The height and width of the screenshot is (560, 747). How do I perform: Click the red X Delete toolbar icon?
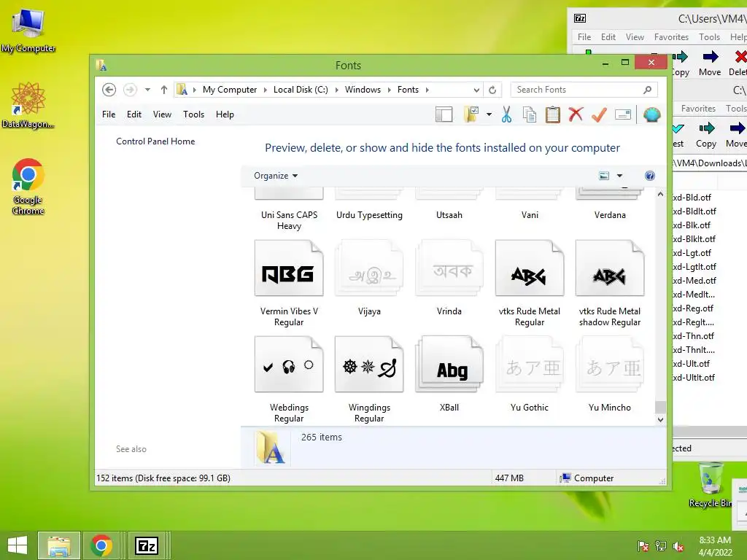click(576, 114)
